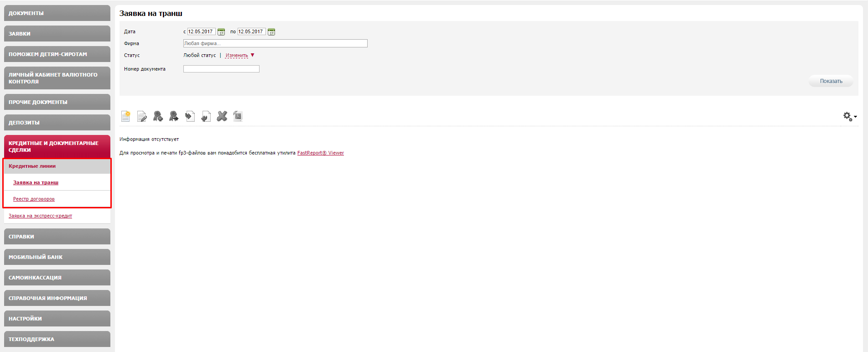Screen dimensions: 868x352
Task: Click the end date input field
Action: [x=251, y=31]
